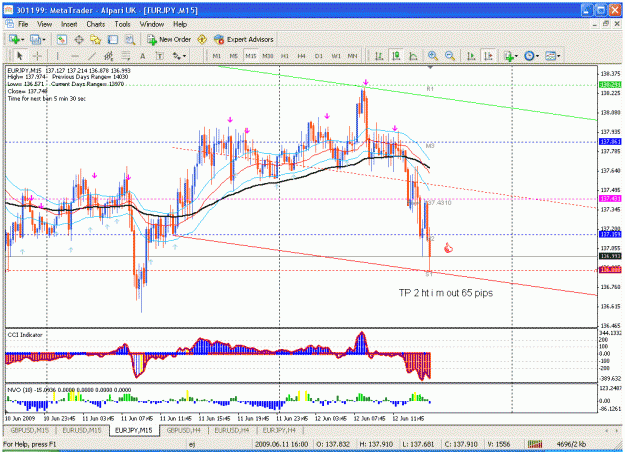Switch to MN timeframe
Image resolution: width=625 pixels, height=452 pixels.
pos(352,56)
